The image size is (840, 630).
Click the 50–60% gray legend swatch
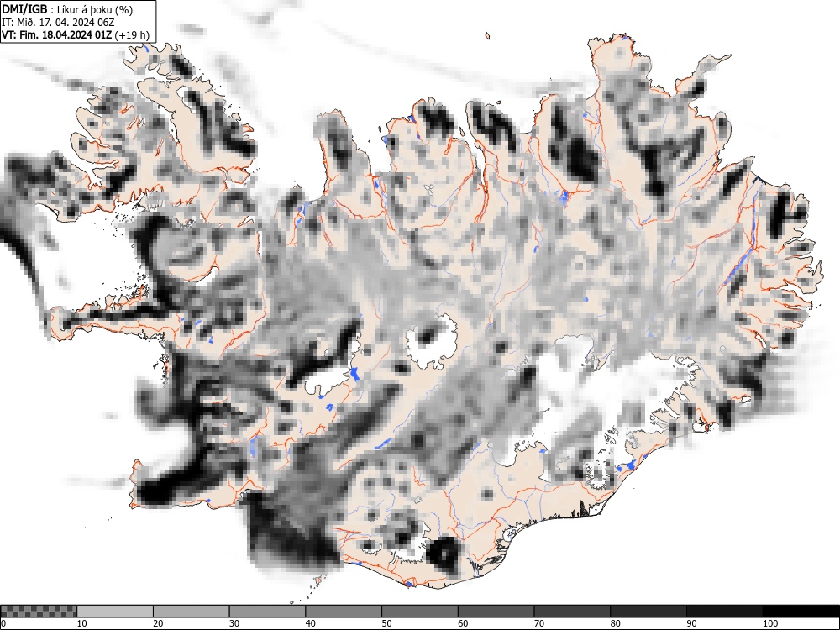click(420, 612)
